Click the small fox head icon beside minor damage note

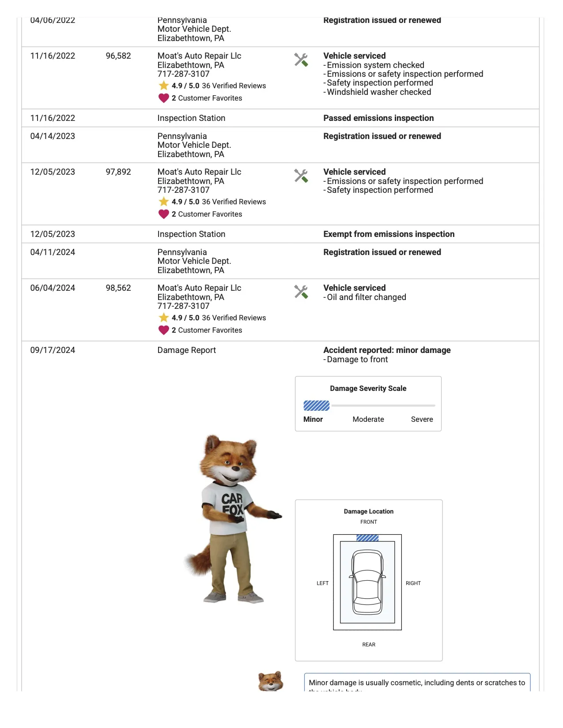270,681
